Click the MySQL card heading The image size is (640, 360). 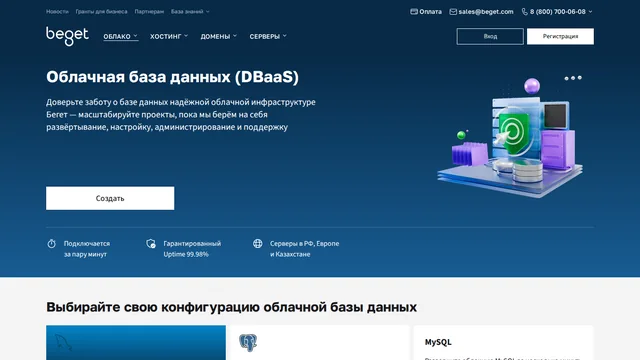438,342
